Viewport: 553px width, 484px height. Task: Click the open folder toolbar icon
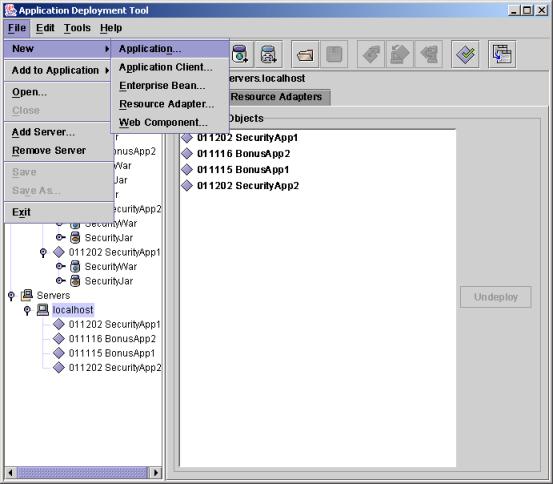(x=305, y=54)
